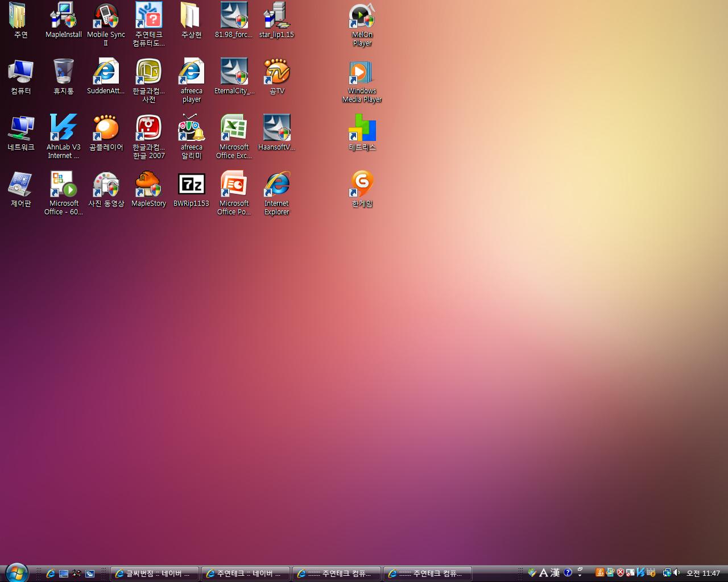Select the 곰플레이어 shortcut icon
This screenshot has width=728, height=582.
(106, 133)
